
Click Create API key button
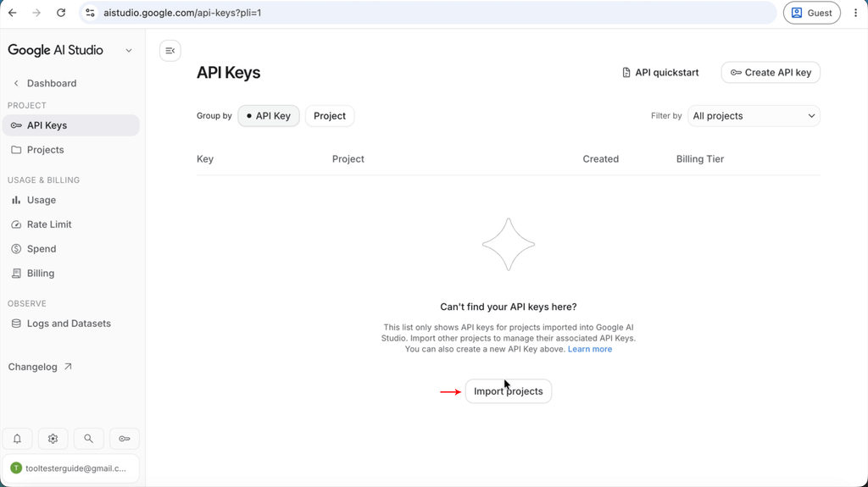pyautogui.click(x=771, y=73)
